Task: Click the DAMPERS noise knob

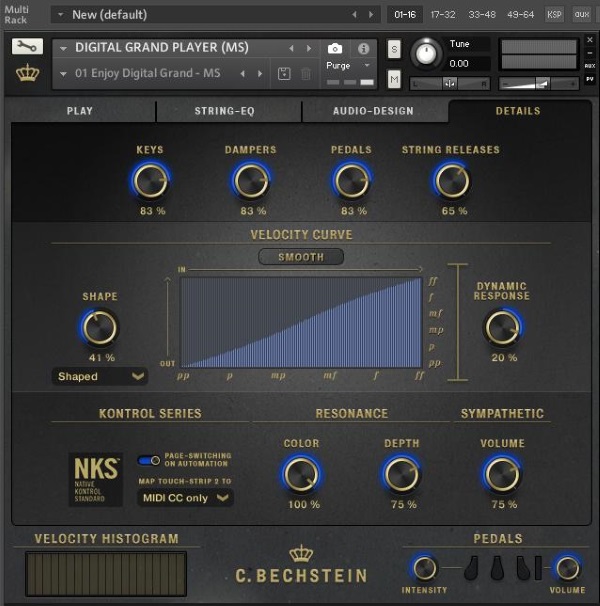Action: pos(251,181)
